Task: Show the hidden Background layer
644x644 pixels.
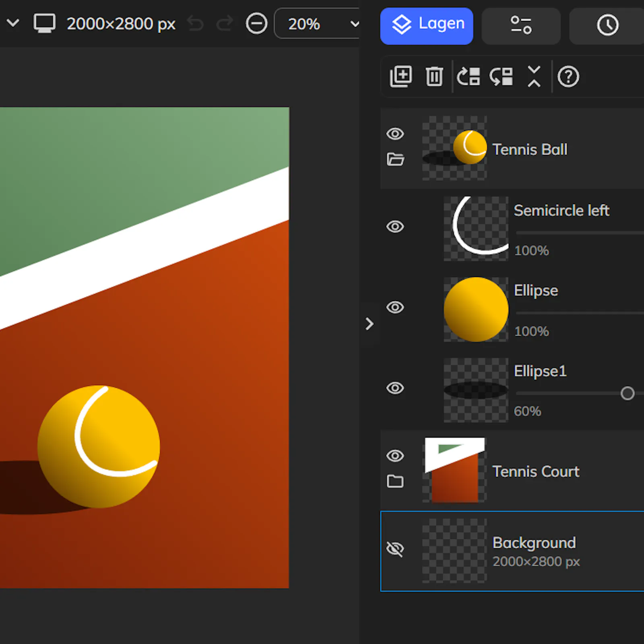Action: point(395,549)
